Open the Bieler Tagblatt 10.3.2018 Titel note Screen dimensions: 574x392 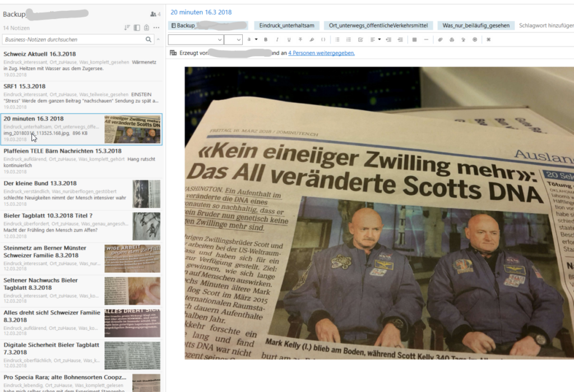pyautogui.click(x=81, y=227)
